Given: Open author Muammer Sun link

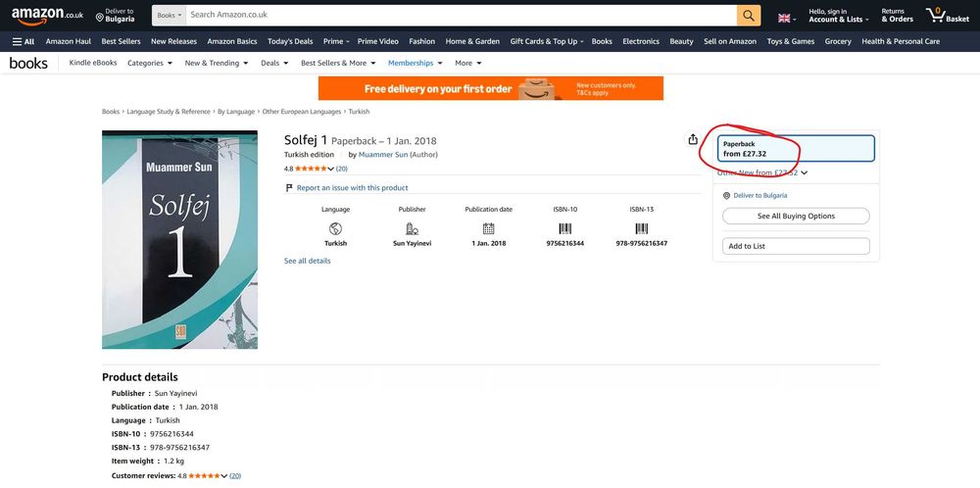Looking at the screenshot, I should [x=382, y=154].
